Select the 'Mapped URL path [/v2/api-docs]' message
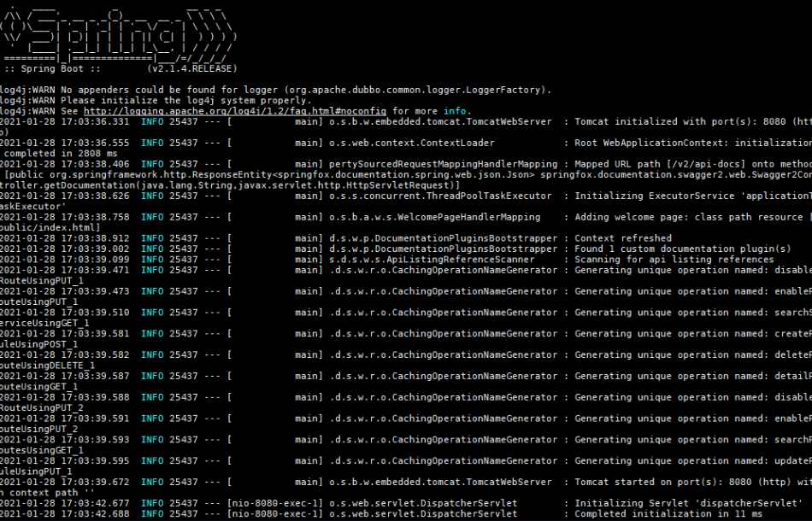 pos(659,164)
